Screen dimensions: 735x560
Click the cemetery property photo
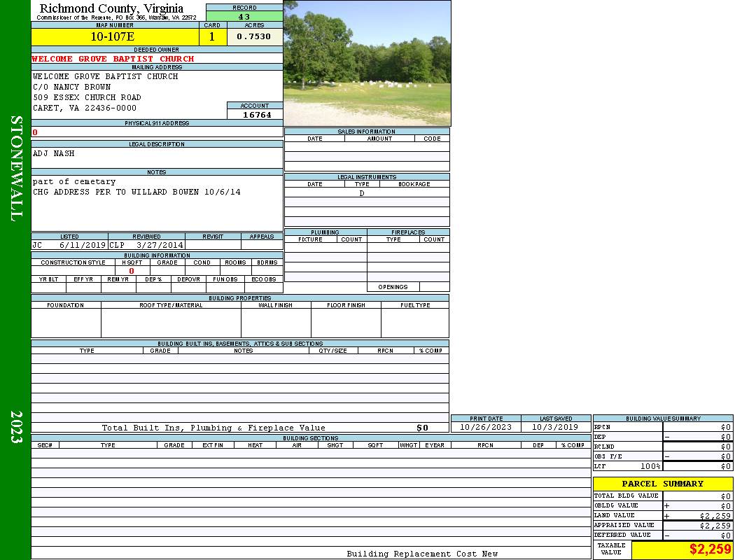point(367,63)
